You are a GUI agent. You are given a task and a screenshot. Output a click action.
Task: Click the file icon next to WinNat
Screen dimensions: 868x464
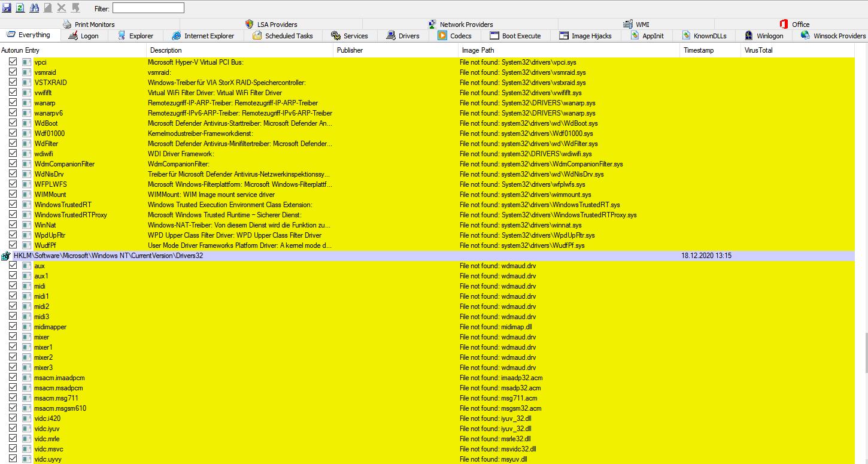click(26, 225)
